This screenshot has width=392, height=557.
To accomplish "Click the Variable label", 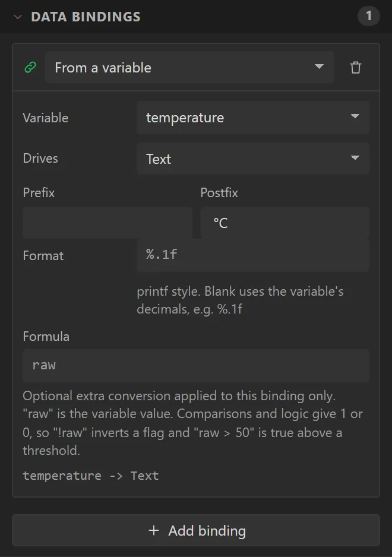I will click(46, 118).
